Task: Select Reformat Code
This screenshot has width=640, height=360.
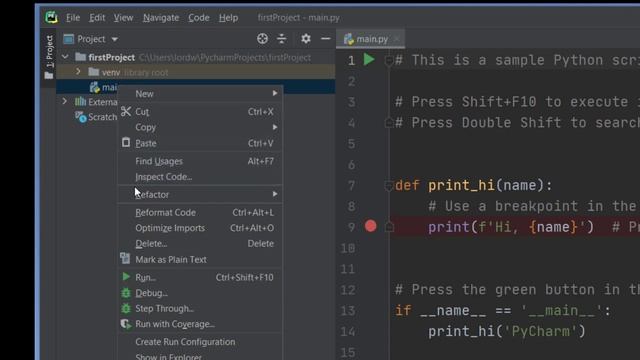Action: point(200,213)
